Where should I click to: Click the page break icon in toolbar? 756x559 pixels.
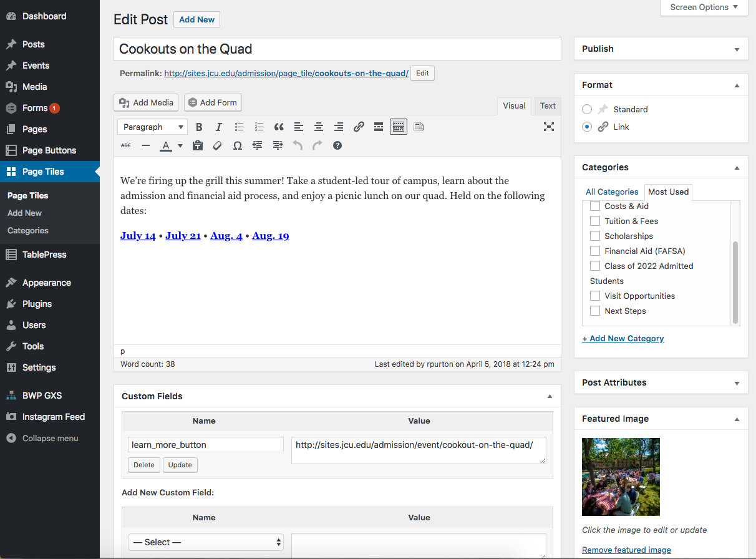pos(419,127)
